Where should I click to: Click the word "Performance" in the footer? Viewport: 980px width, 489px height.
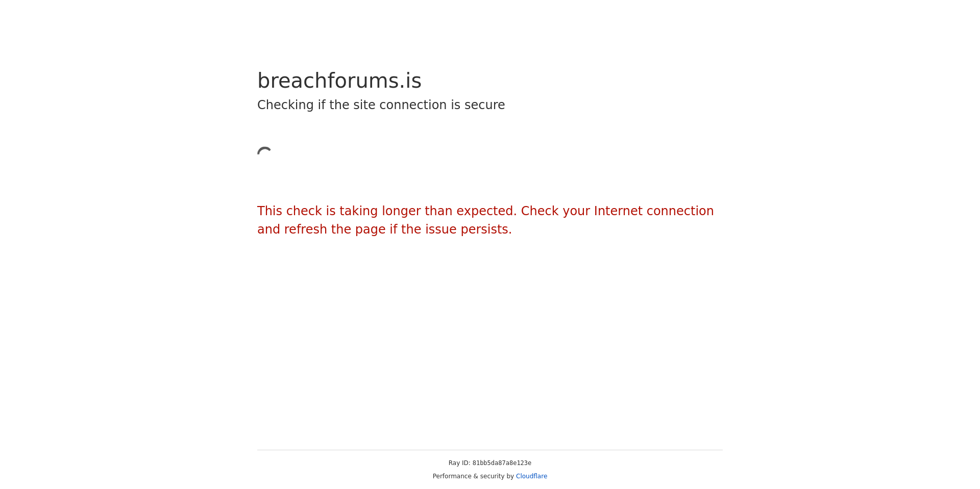(x=452, y=476)
